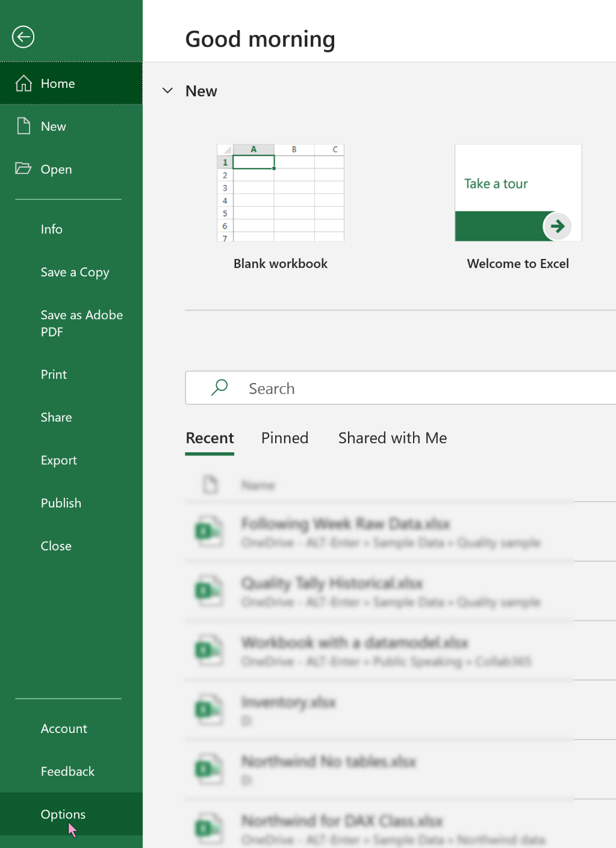616x848 pixels.
Task: Click Excel icon of Northwind No tables.xlsx
Action: [x=209, y=769]
